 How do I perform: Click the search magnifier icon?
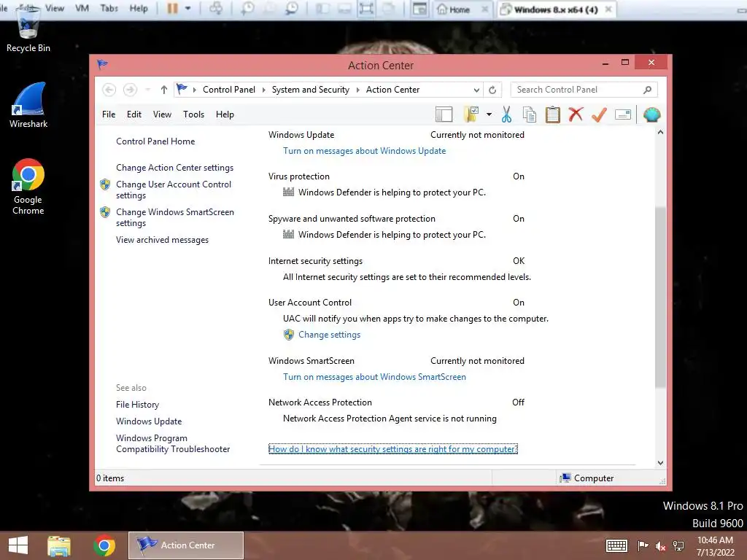tap(647, 90)
